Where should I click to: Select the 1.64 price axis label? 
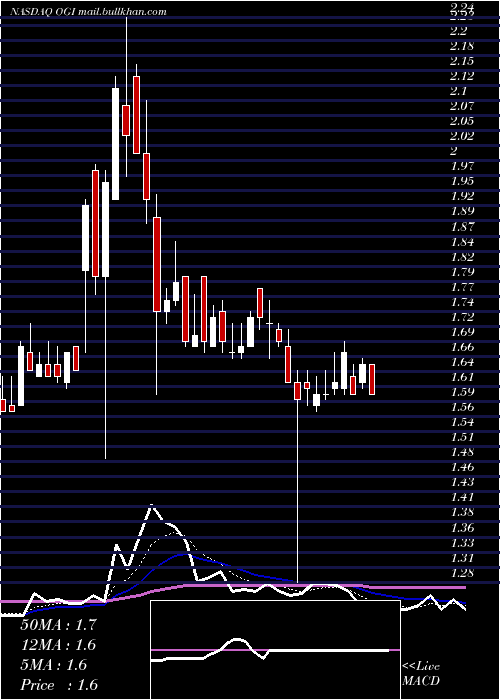462,362
